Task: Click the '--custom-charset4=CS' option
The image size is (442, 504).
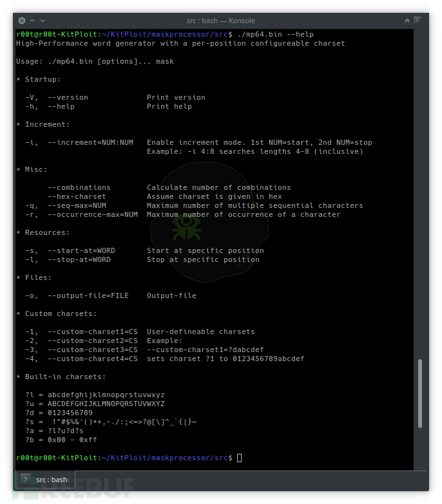Action: (93, 359)
